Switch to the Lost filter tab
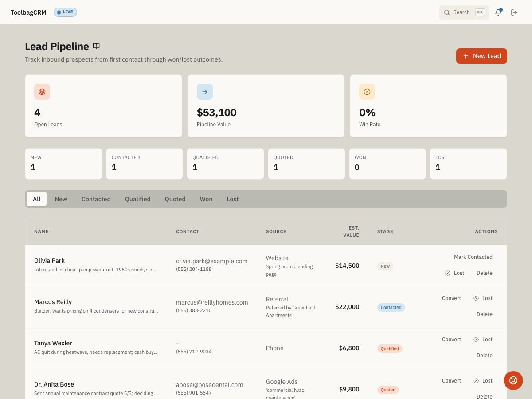The width and height of the screenshot is (532, 399). 233,199
